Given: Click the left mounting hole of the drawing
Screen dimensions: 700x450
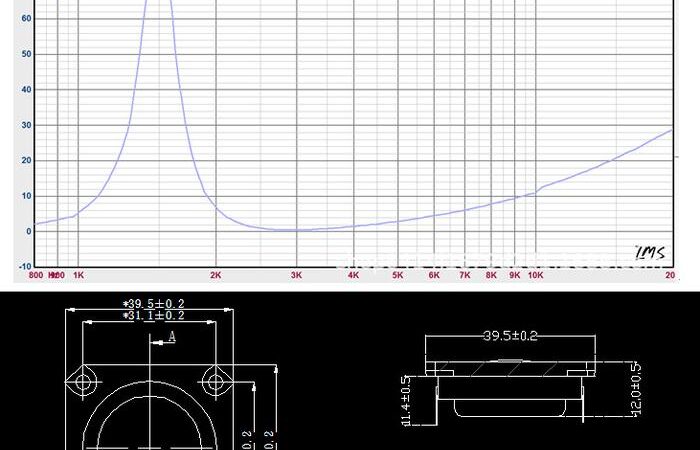Looking at the screenshot, I should click(83, 380).
